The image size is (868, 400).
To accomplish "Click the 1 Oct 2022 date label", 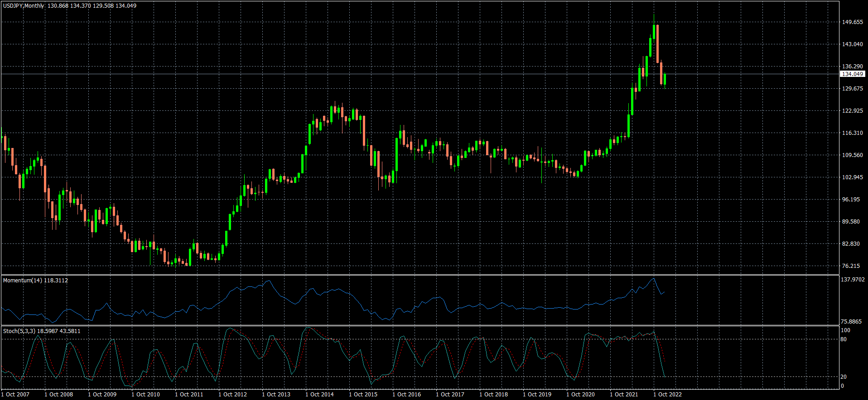I will [x=668, y=395].
